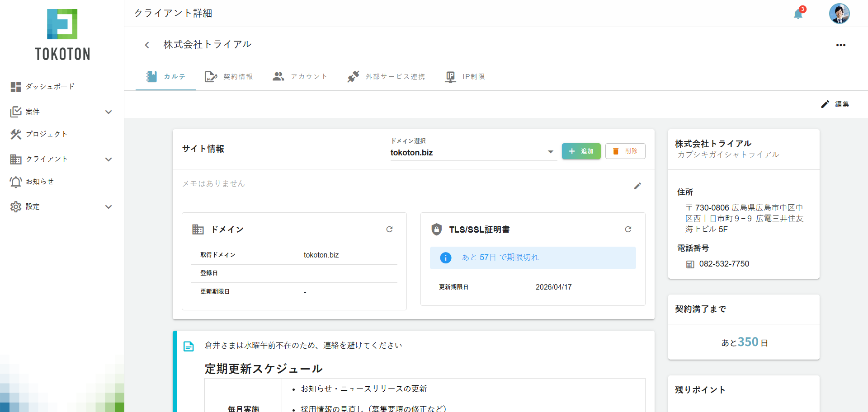Go to ダッシュボード in the sidebar
The height and width of the screenshot is (412, 868).
(50, 87)
